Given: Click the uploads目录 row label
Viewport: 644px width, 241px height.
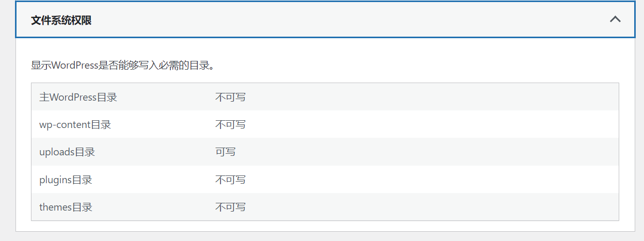Looking at the screenshot, I should (x=67, y=152).
